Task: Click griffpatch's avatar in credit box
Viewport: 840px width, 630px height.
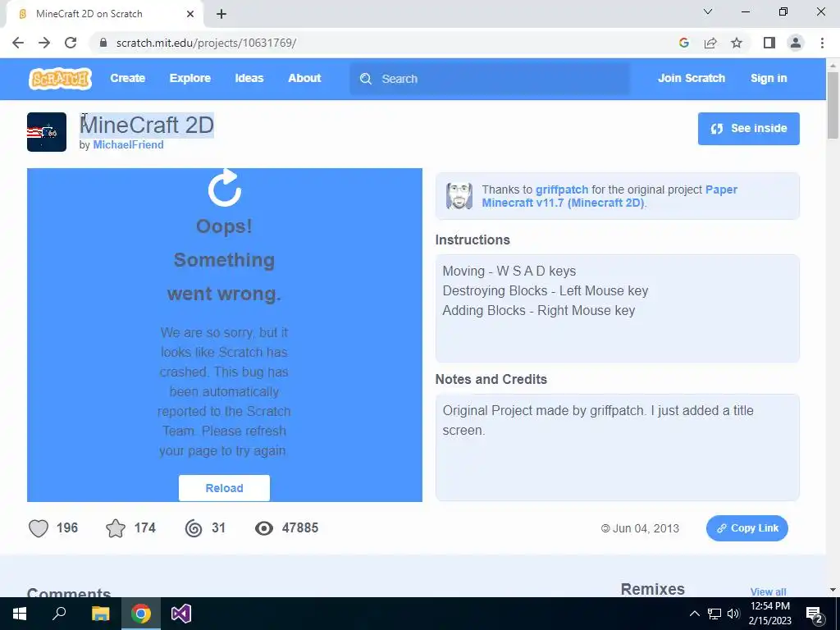Action: (459, 196)
